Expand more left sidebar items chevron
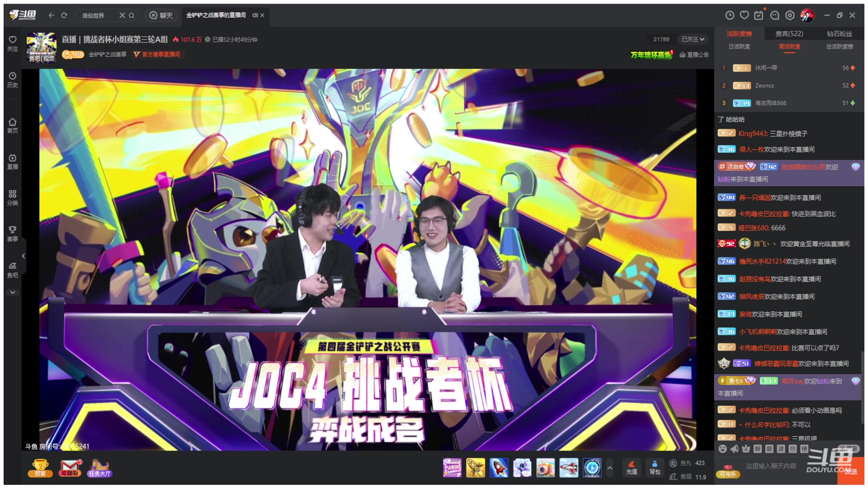The width and height of the screenshot is (868, 488). click(x=12, y=292)
